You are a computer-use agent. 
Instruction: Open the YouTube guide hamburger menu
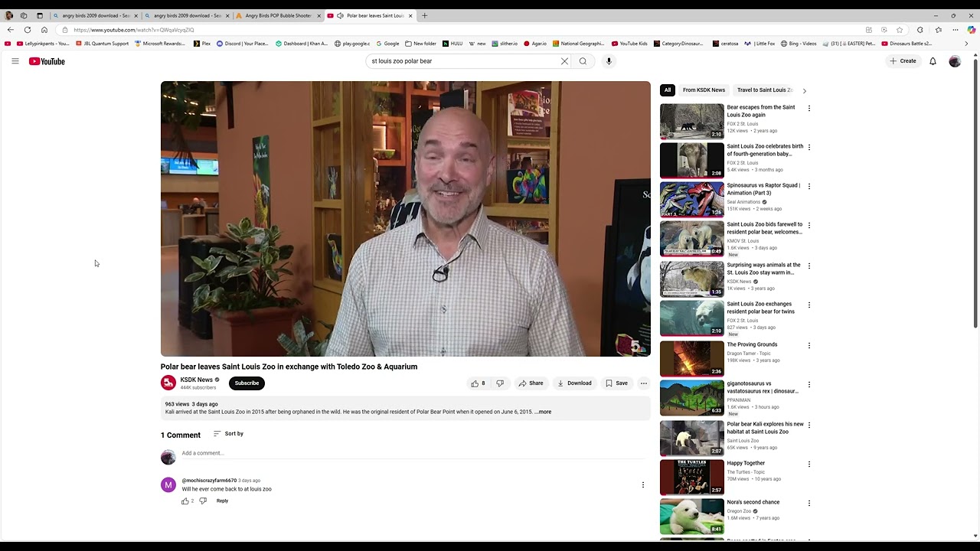[x=15, y=61]
